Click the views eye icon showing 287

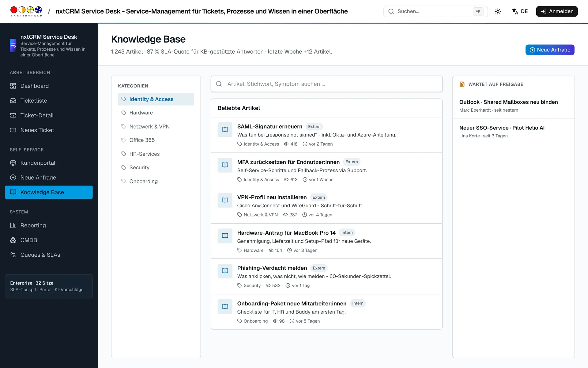(x=285, y=215)
